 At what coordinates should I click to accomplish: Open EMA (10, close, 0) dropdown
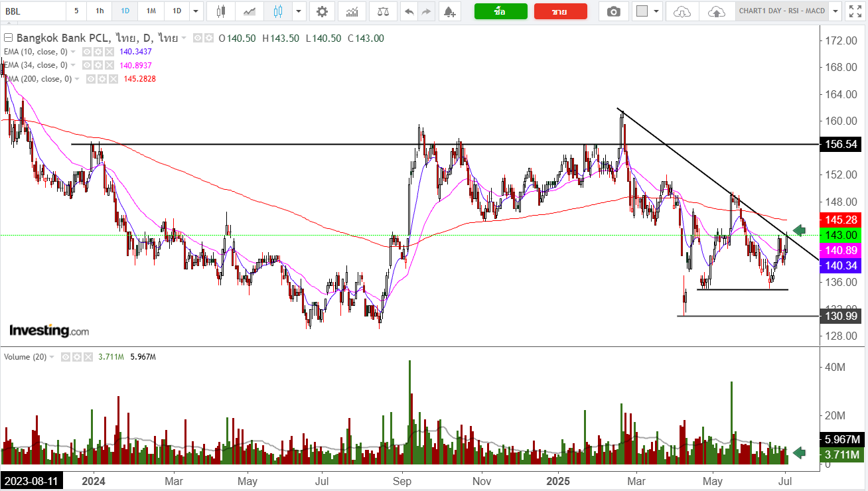click(73, 52)
